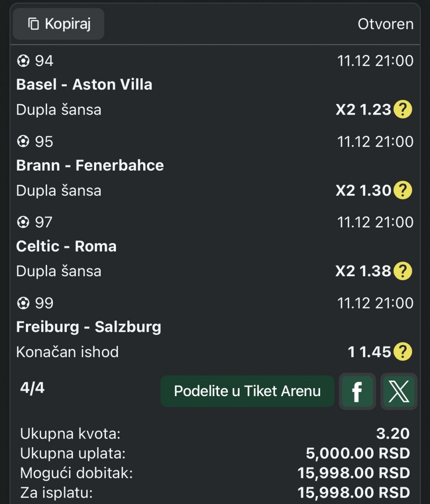
Task: Open the Celtic - Roma match
Action: [x=66, y=246]
